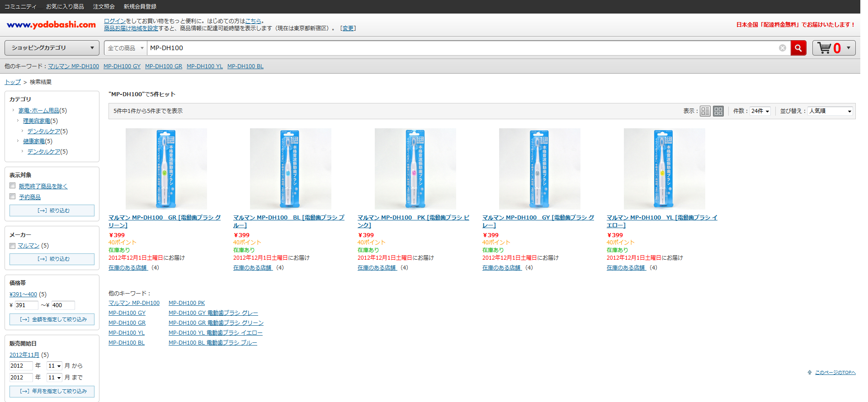Check the 予約商品 checkbox

pos(13,196)
